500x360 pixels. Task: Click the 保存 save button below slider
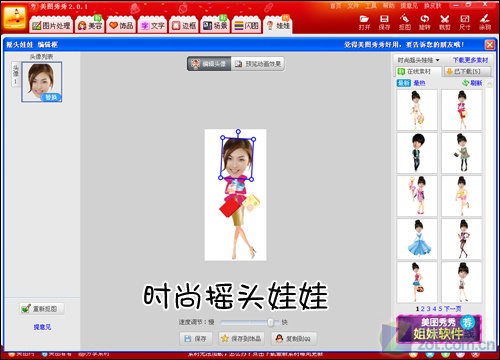[195, 339]
